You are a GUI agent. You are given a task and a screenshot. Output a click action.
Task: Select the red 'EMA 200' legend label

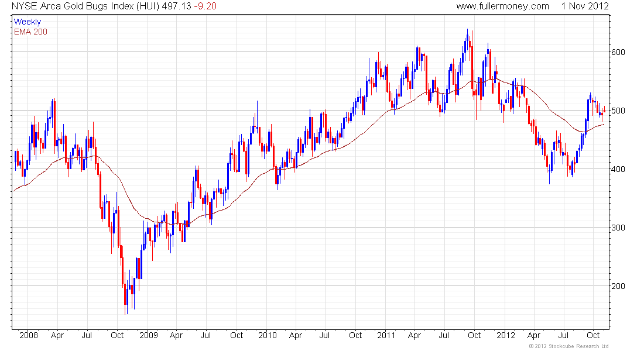[30, 32]
